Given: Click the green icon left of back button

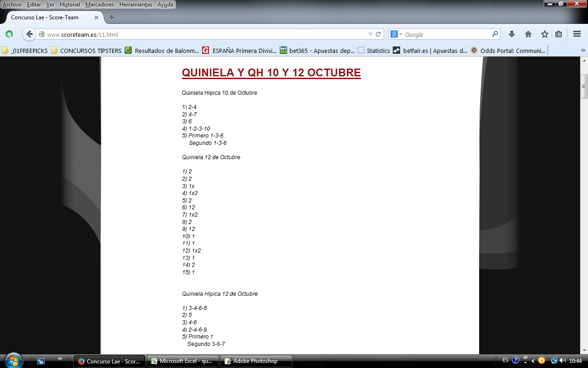Looking at the screenshot, I should (x=9, y=34).
